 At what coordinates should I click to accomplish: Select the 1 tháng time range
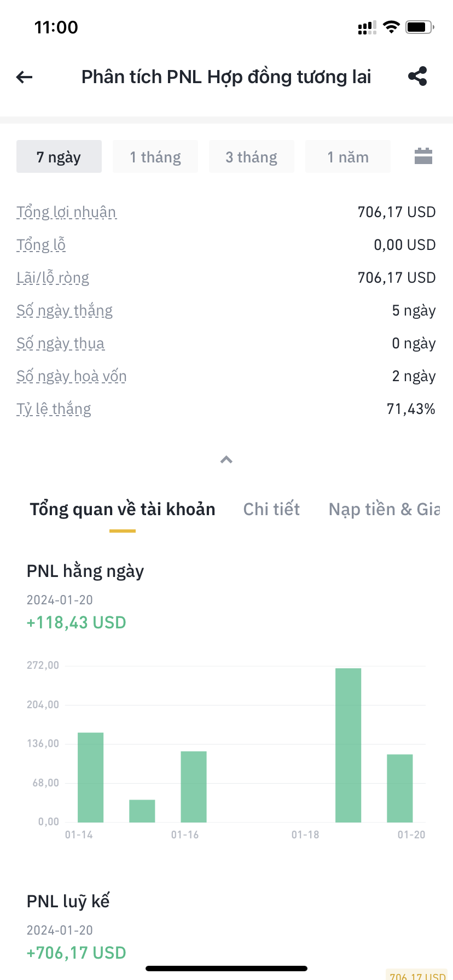[155, 157]
